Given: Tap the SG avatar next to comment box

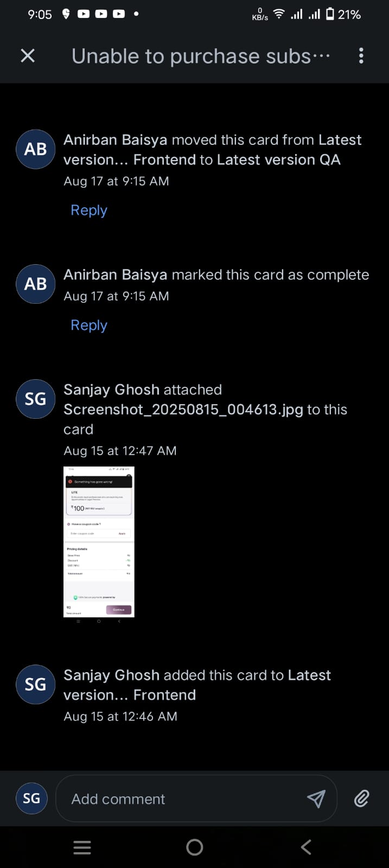Looking at the screenshot, I should point(31,798).
